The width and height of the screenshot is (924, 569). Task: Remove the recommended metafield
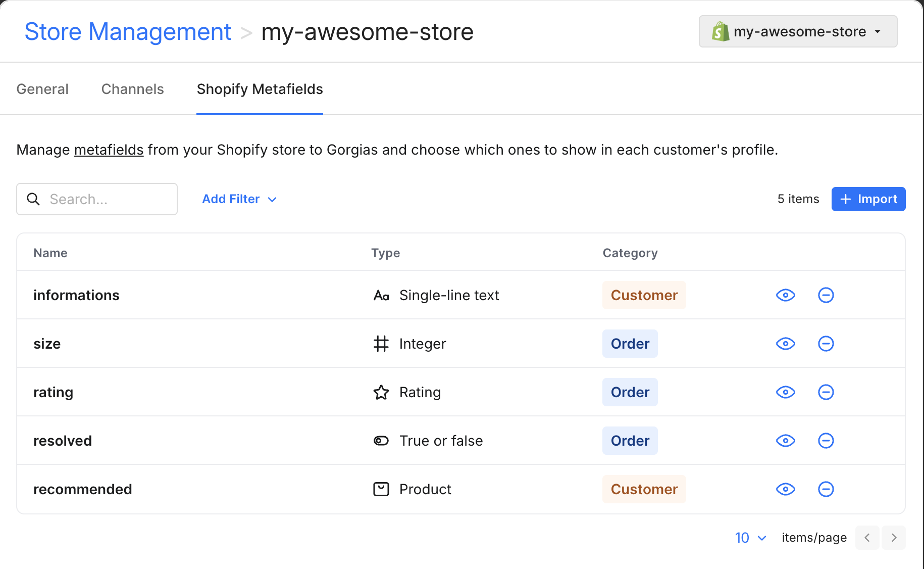826,489
